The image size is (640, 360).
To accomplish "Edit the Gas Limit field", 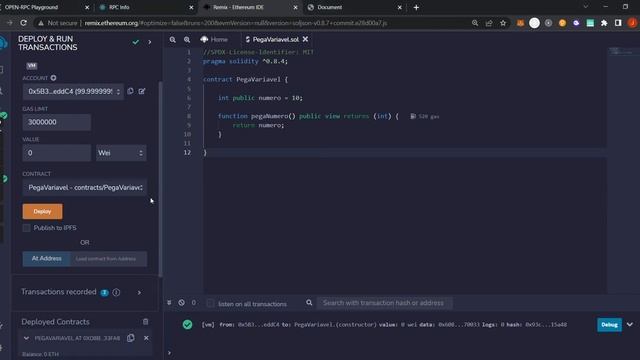I will [57, 122].
